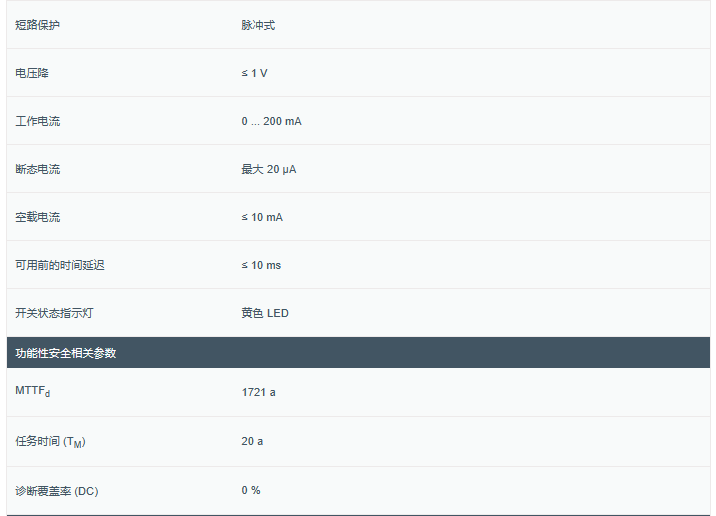Select the 0 ... 200 mA value
This screenshot has width=716, height=516.
[271, 121]
